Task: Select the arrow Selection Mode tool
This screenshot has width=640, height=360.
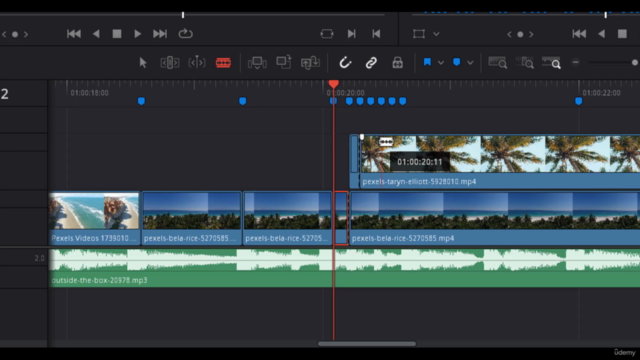Action: click(x=142, y=63)
